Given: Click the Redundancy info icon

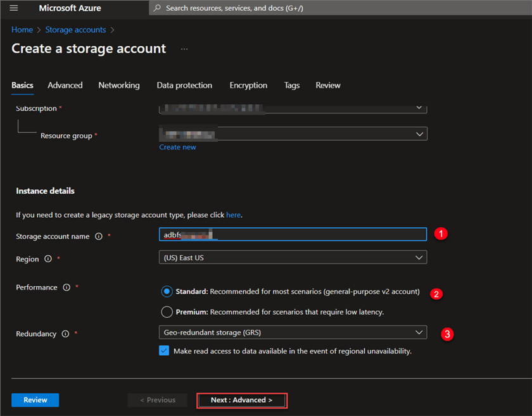Looking at the screenshot, I should point(65,334).
